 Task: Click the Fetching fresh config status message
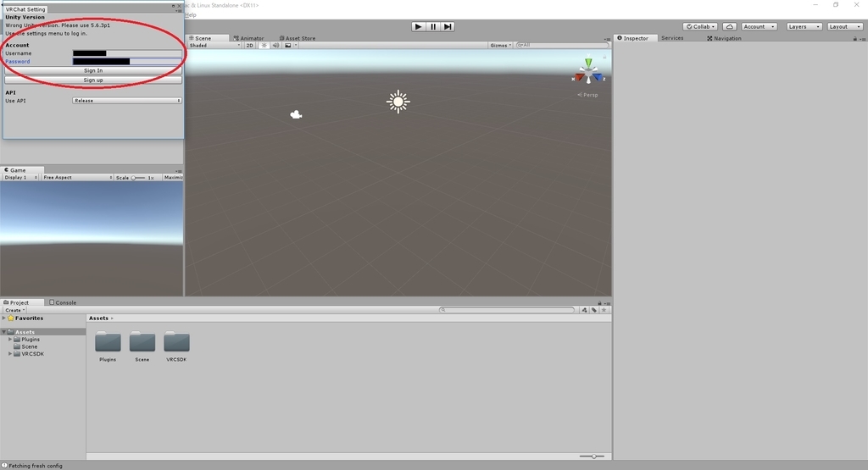coord(36,466)
